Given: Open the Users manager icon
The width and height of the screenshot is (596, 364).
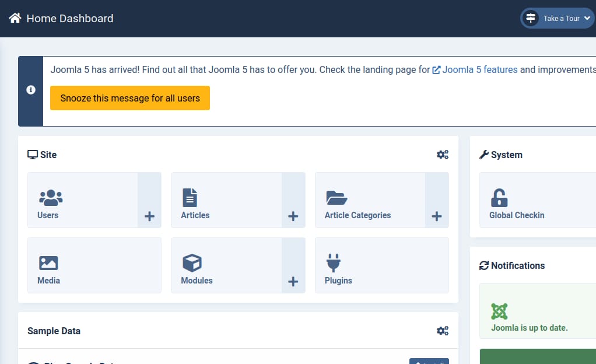Looking at the screenshot, I should (x=50, y=198).
